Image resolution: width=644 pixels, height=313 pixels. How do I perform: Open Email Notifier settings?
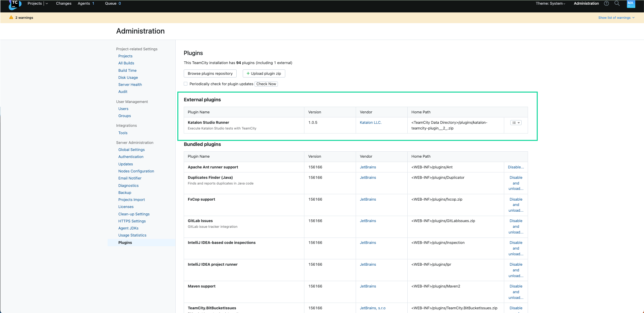tap(130, 178)
